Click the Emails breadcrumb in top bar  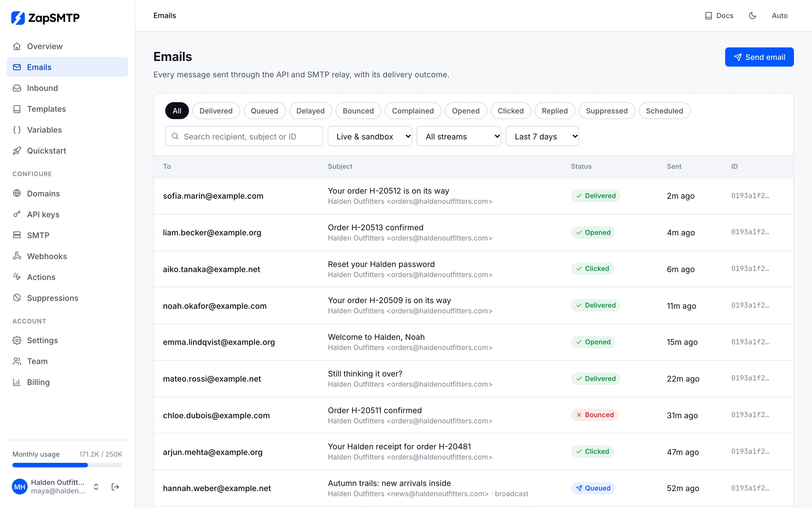click(x=164, y=16)
